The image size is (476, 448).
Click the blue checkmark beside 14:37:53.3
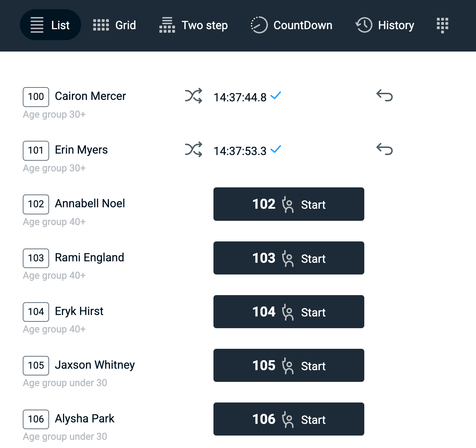276,149
